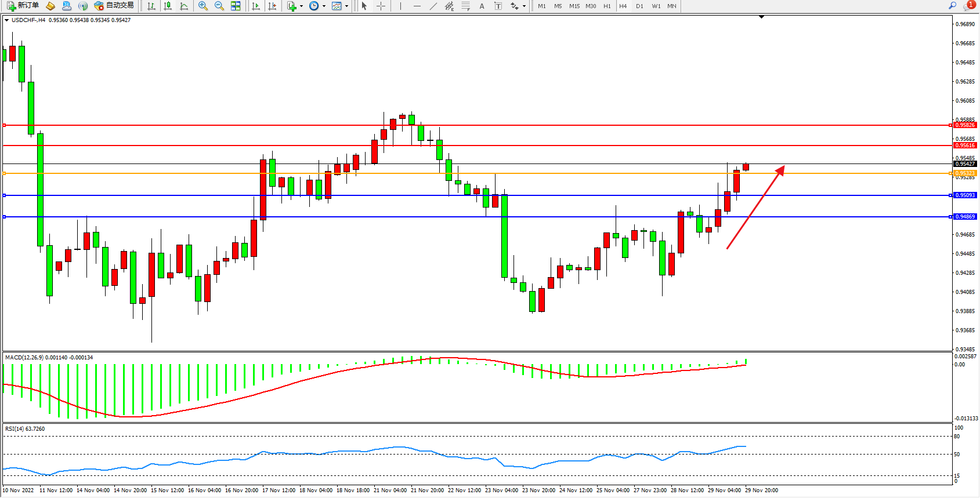The image size is (980, 498).
Task: Select the Crosshair cursor tool
Action: pyautogui.click(x=381, y=6)
